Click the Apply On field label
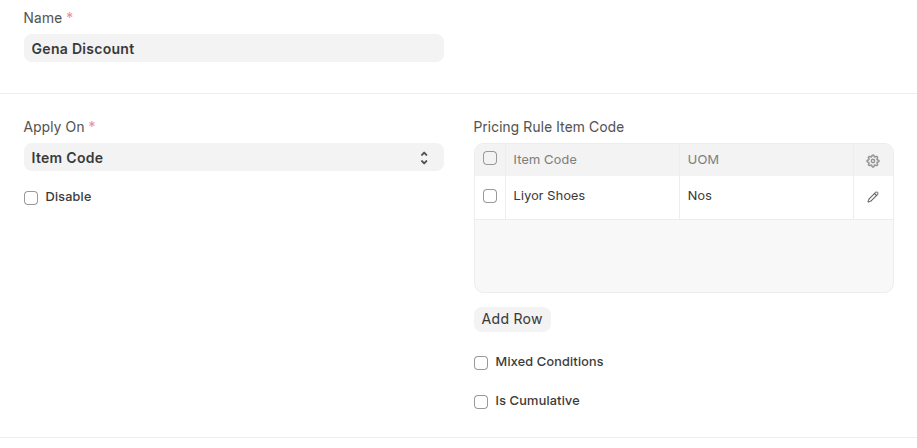The image size is (917, 448). point(55,127)
